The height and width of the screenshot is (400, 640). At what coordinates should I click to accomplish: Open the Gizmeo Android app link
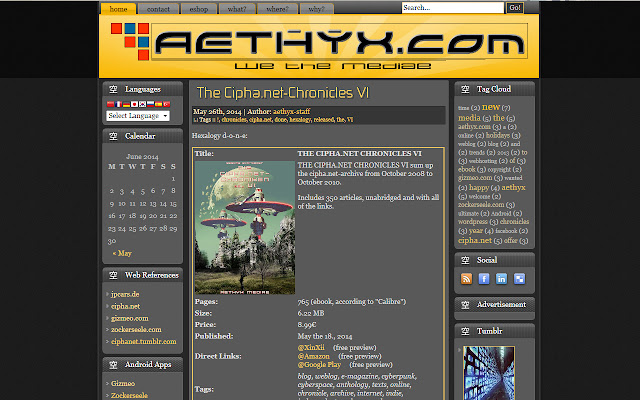(x=123, y=383)
